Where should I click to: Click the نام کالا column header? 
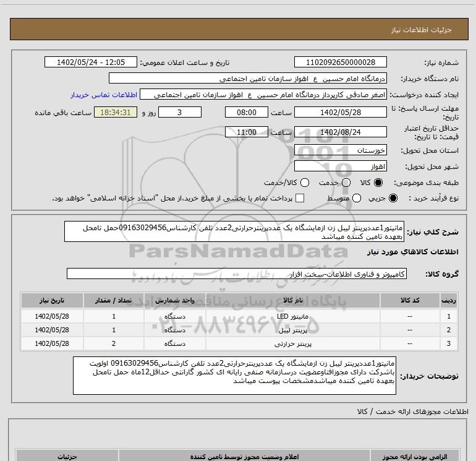[x=292, y=301]
